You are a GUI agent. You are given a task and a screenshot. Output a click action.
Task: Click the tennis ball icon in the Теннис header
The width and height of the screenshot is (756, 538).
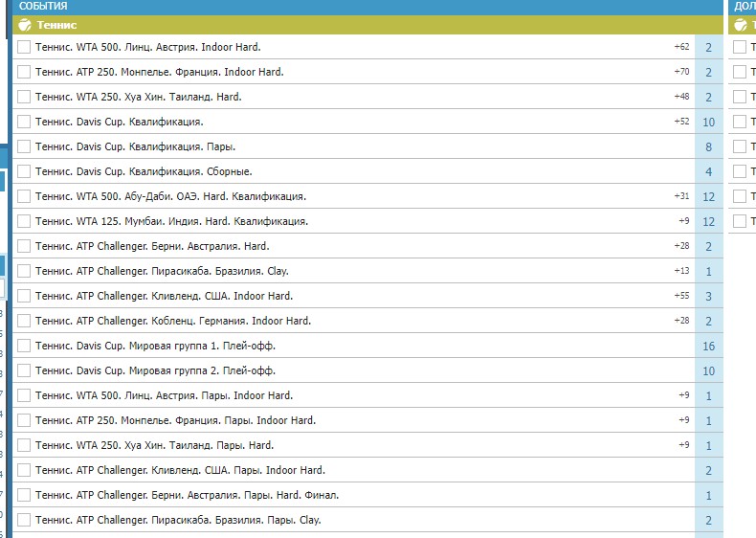[25, 25]
